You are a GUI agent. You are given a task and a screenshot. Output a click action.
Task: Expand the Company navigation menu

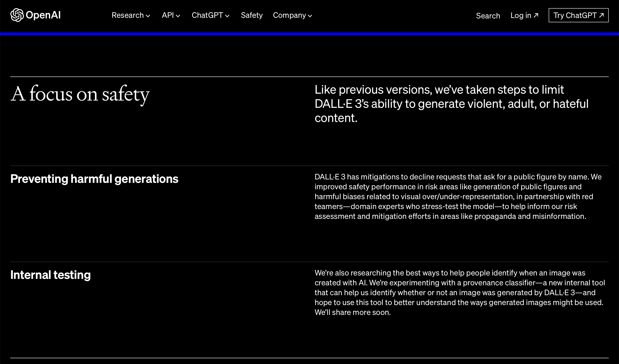tap(293, 15)
